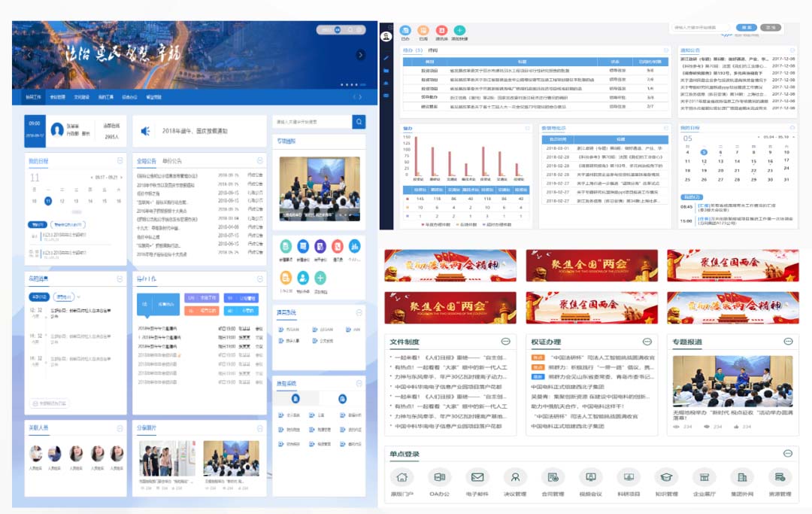Select second item in blue navigation bar
This screenshot has height=514, width=812.
(x=57, y=97)
